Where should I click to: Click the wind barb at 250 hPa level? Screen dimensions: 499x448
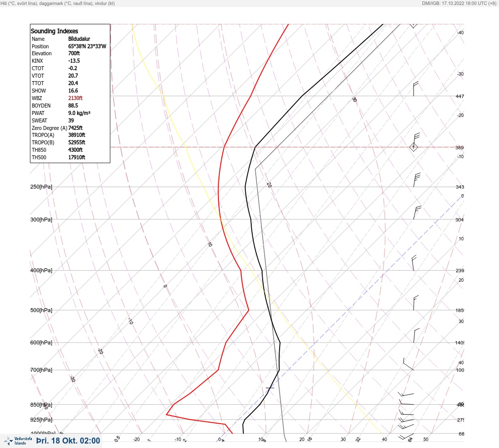[417, 180]
